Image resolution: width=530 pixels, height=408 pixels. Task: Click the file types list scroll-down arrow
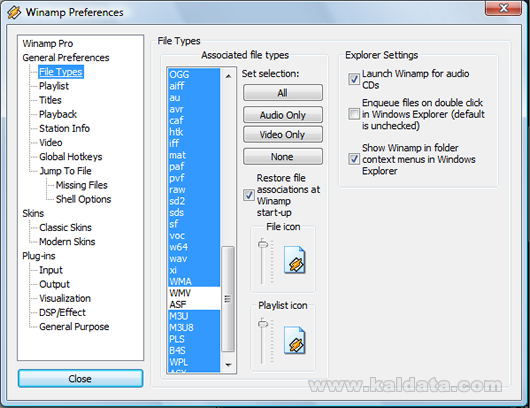(228, 365)
